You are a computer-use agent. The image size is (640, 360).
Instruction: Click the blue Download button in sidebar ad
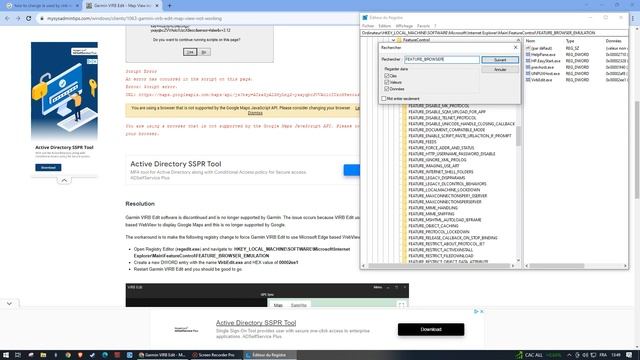48,167
